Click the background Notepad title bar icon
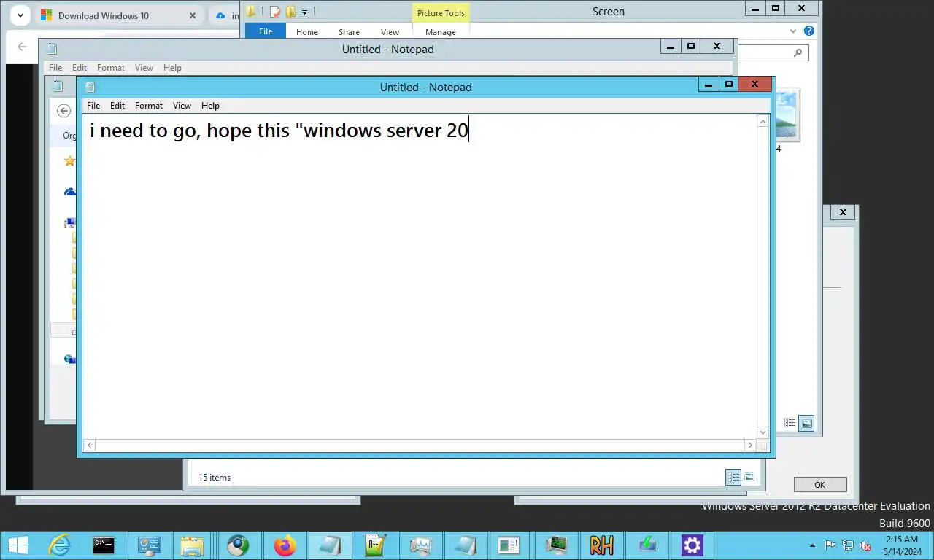This screenshot has height=560, width=934. coord(52,49)
